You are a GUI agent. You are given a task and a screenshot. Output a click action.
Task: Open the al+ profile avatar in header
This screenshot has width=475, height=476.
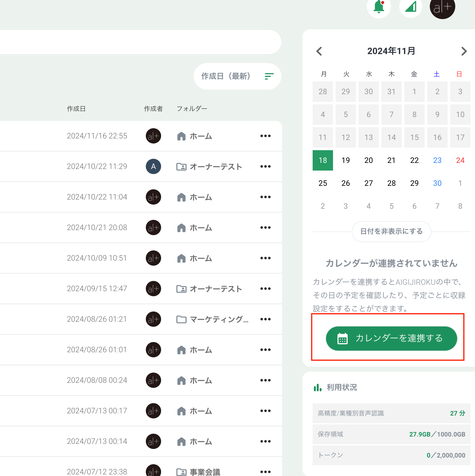pos(443,7)
